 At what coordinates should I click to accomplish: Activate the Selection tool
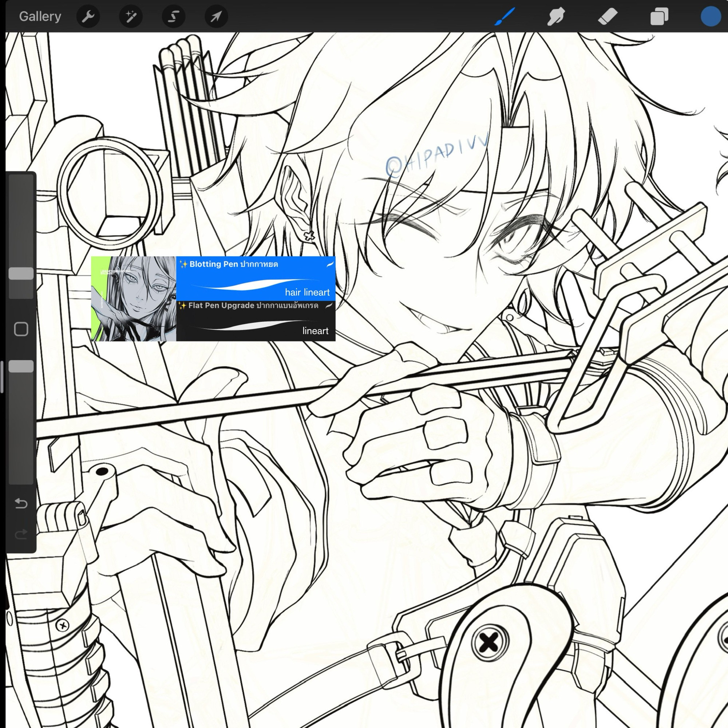tap(174, 17)
